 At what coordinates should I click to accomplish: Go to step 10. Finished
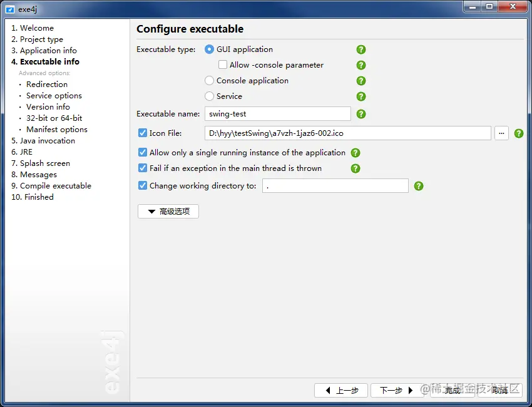coord(33,197)
